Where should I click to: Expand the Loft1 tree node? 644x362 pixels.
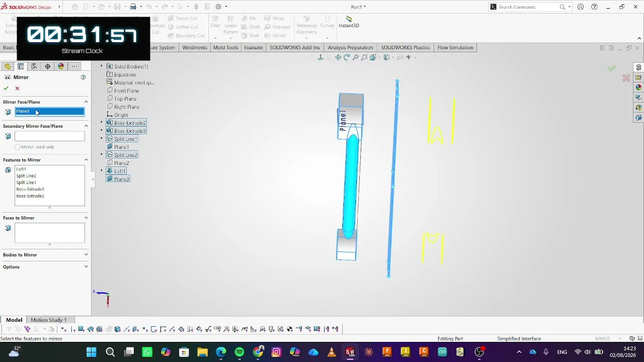(x=102, y=171)
